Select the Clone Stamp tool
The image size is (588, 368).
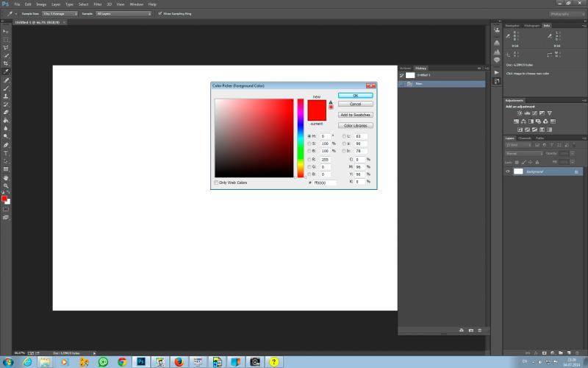[6, 96]
